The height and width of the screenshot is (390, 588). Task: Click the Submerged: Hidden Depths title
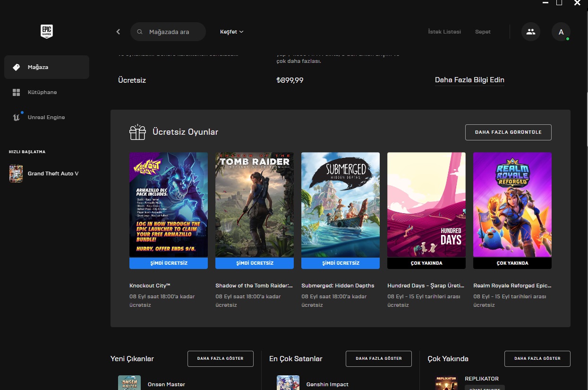[338, 286]
